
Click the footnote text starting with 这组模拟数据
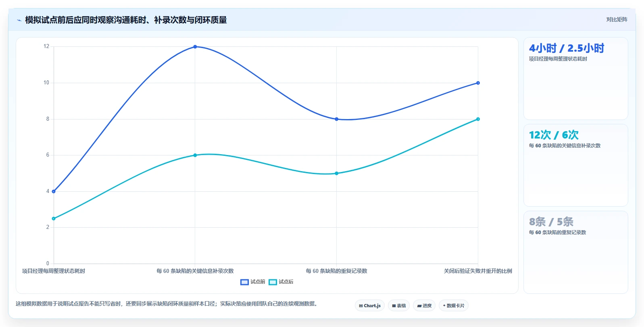167,304
